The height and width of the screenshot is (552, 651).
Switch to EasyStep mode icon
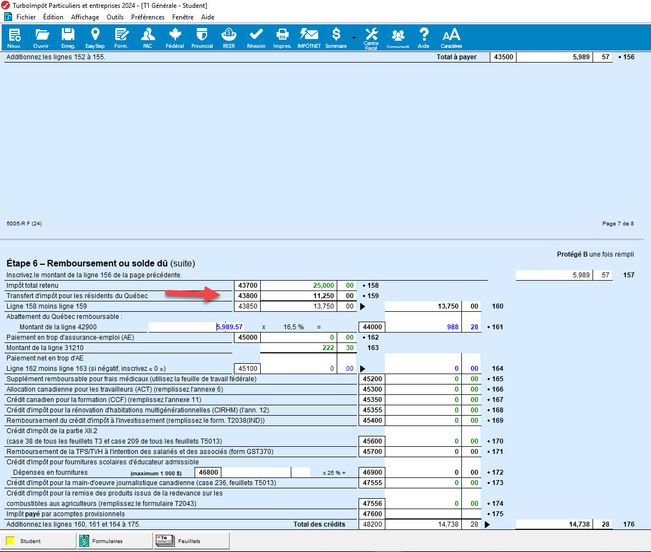tap(95, 38)
